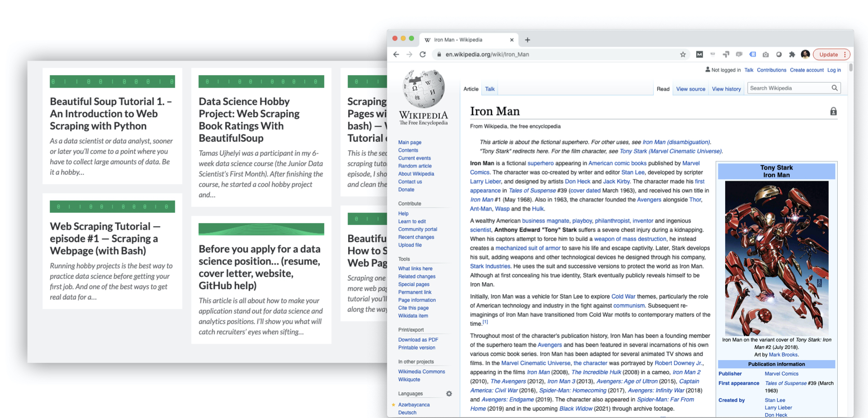Screen dimensions: 868x418
Task: Click the camera screenshot extension icon
Action: point(765,54)
